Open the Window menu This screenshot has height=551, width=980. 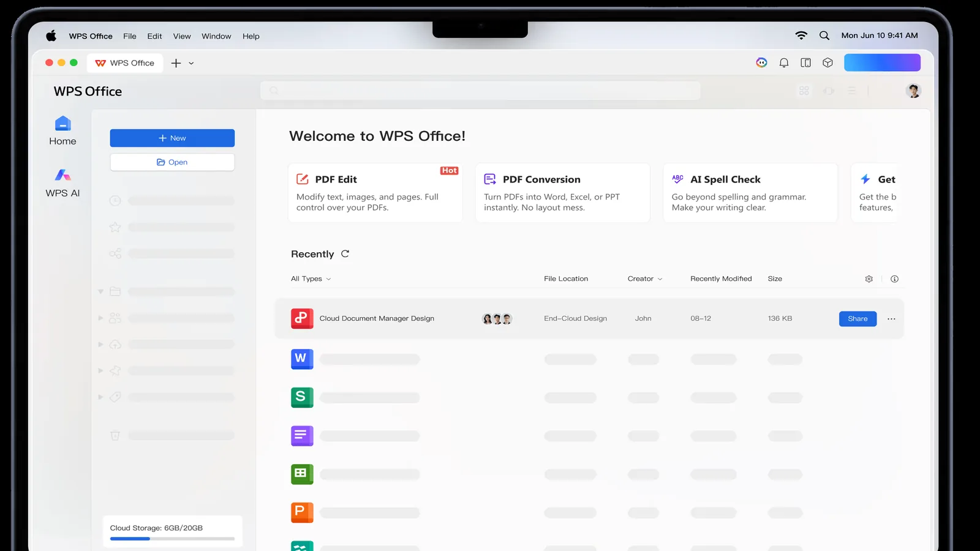click(216, 36)
